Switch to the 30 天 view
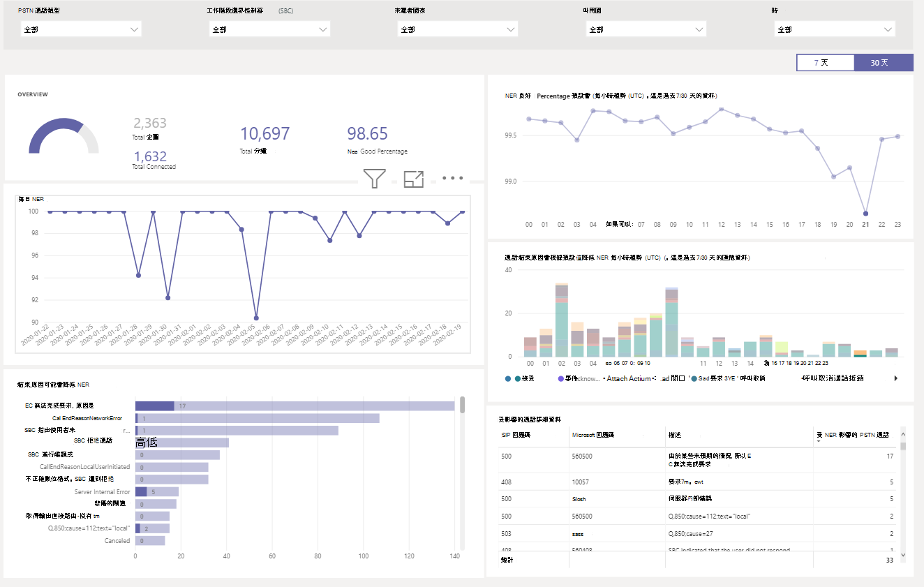Viewport: 924px width, 587px height. click(884, 63)
